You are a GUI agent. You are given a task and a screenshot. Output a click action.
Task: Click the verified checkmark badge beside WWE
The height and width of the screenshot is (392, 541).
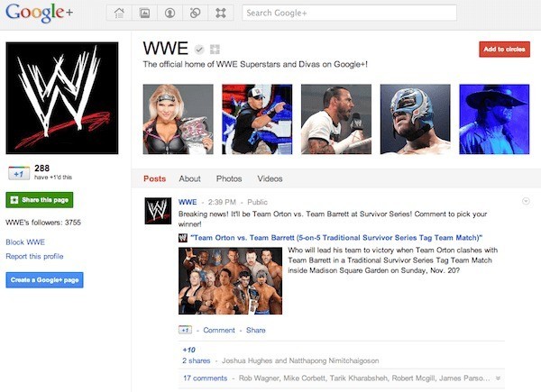click(199, 49)
